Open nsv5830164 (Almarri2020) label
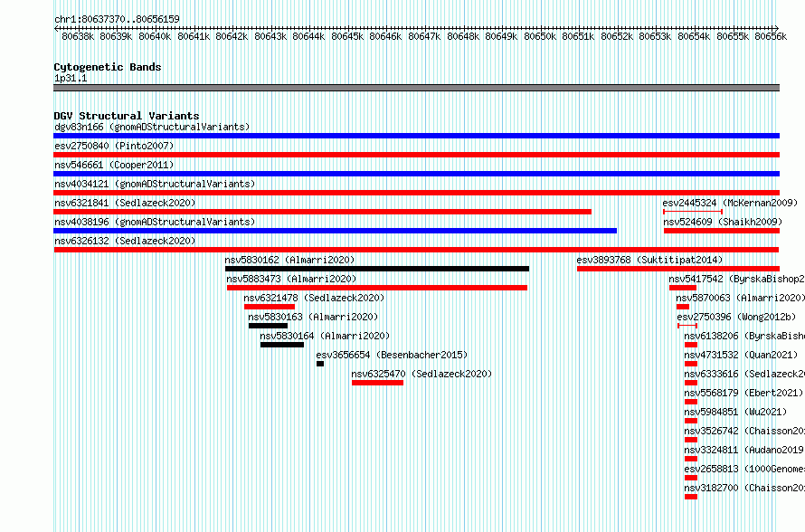 tap(325, 336)
